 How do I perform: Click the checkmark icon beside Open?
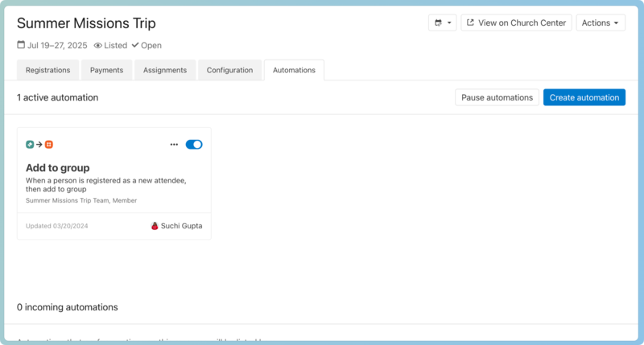[x=135, y=46]
